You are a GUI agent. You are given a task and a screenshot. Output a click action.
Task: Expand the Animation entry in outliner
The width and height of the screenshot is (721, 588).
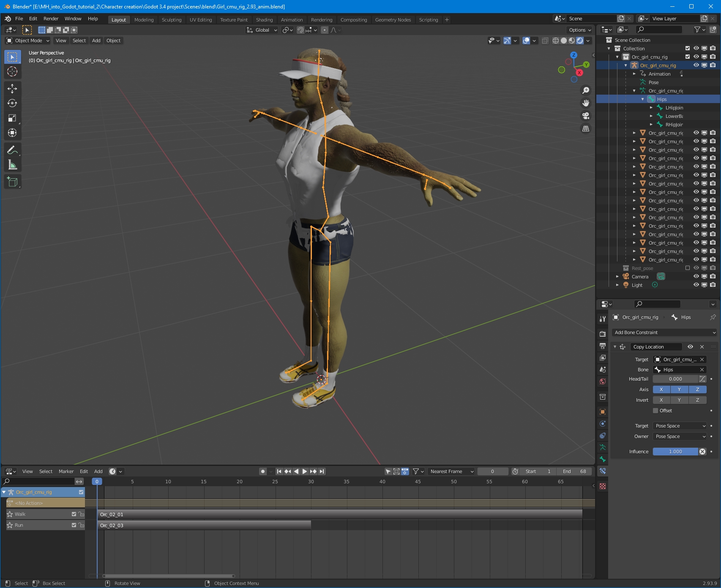coord(634,74)
